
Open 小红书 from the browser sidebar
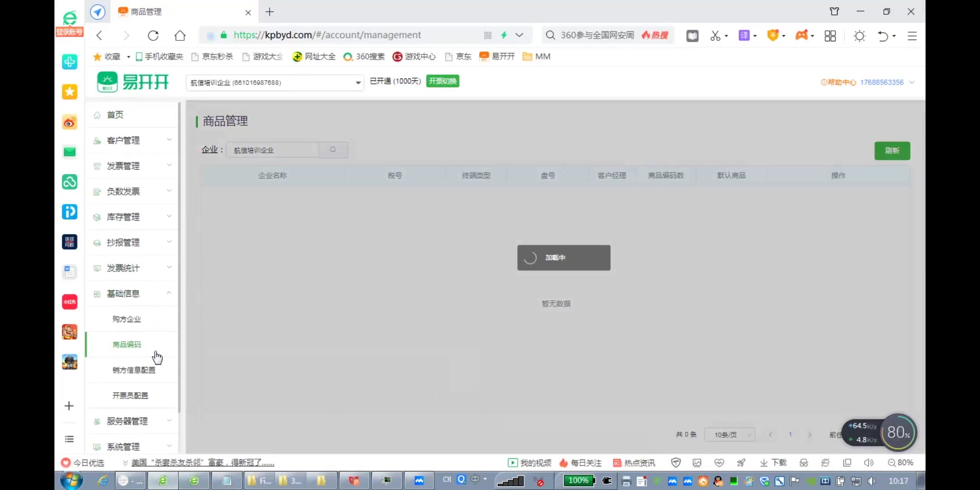[x=69, y=301]
